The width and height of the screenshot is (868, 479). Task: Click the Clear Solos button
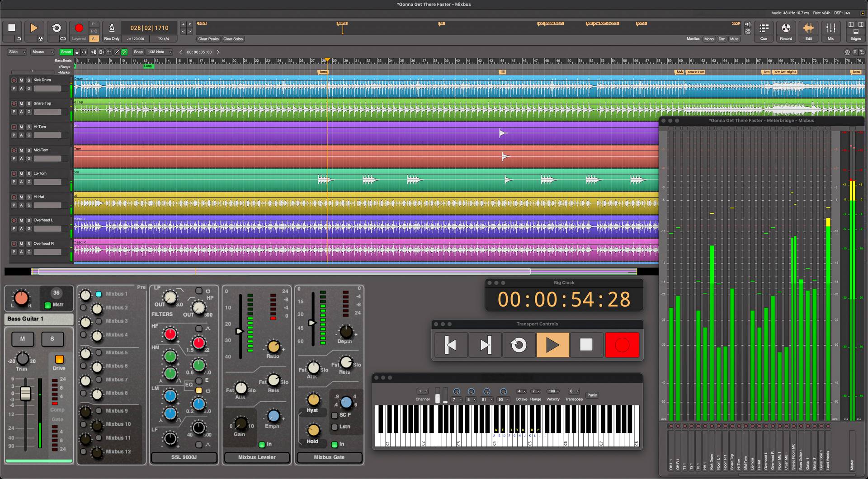233,39
